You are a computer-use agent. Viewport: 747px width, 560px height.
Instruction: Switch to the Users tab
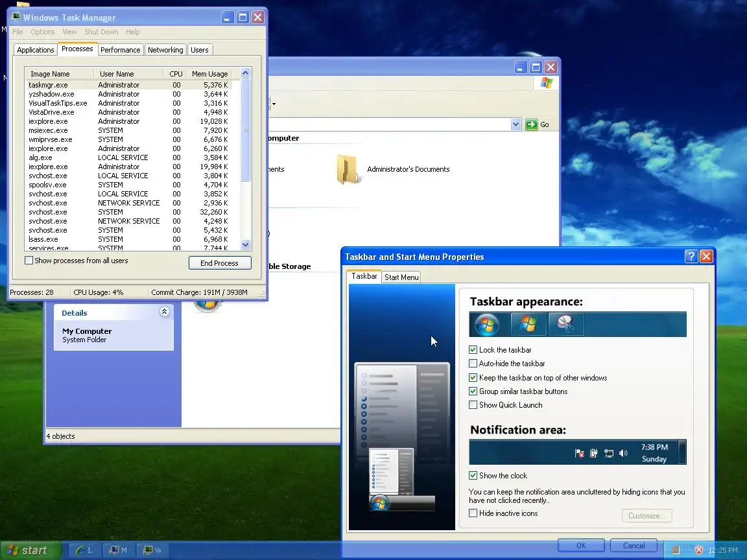click(x=200, y=49)
